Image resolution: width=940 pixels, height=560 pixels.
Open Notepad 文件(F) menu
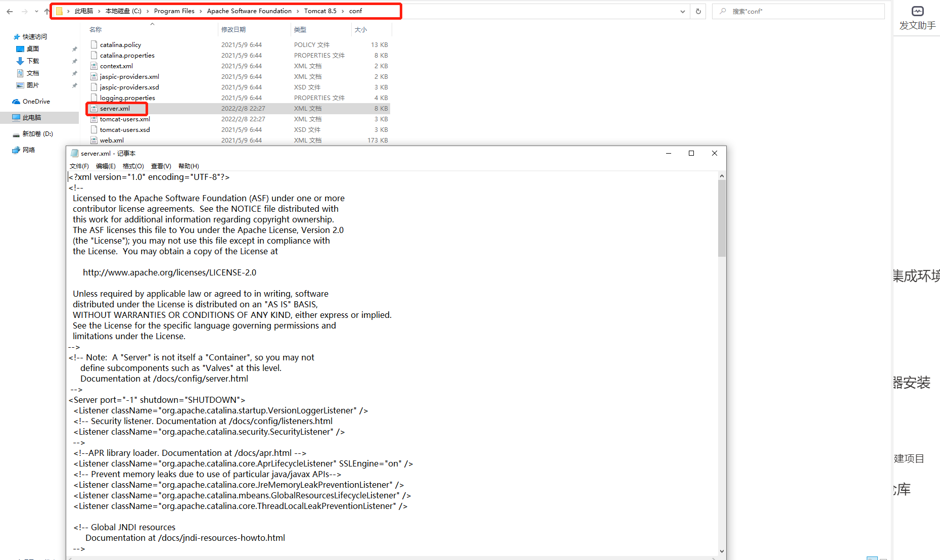[x=79, y=166]
